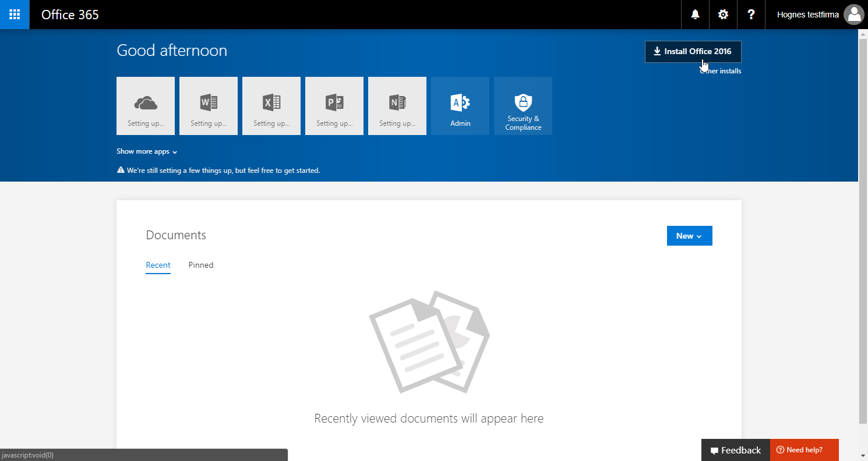Click the scrollbar down arrow
Screen dimensions: 868x461
(863, 455)
